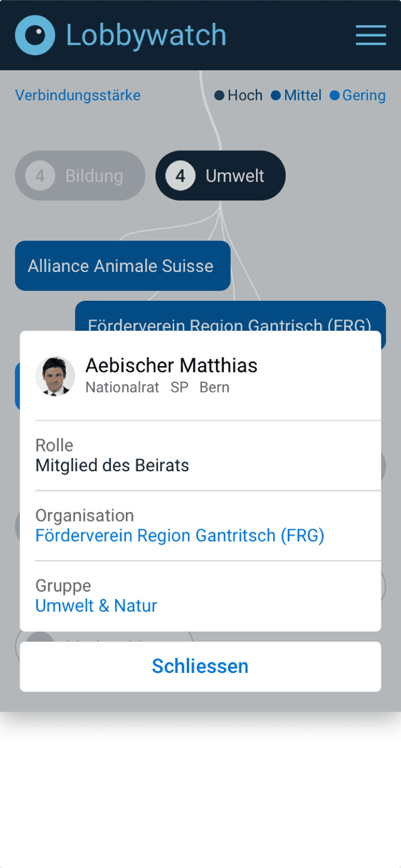Click the SP party label

179,387
